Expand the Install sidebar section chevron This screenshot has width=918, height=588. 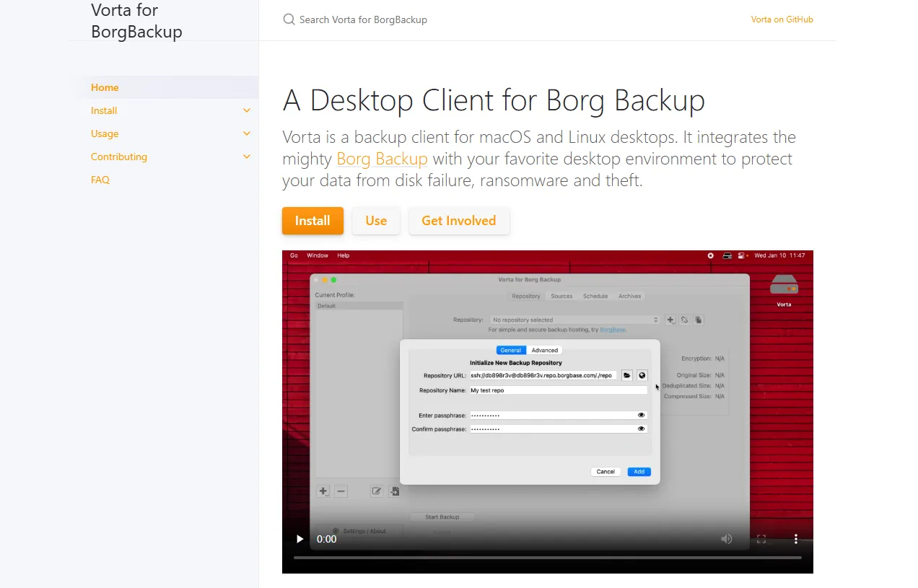(x=247, y=110)
